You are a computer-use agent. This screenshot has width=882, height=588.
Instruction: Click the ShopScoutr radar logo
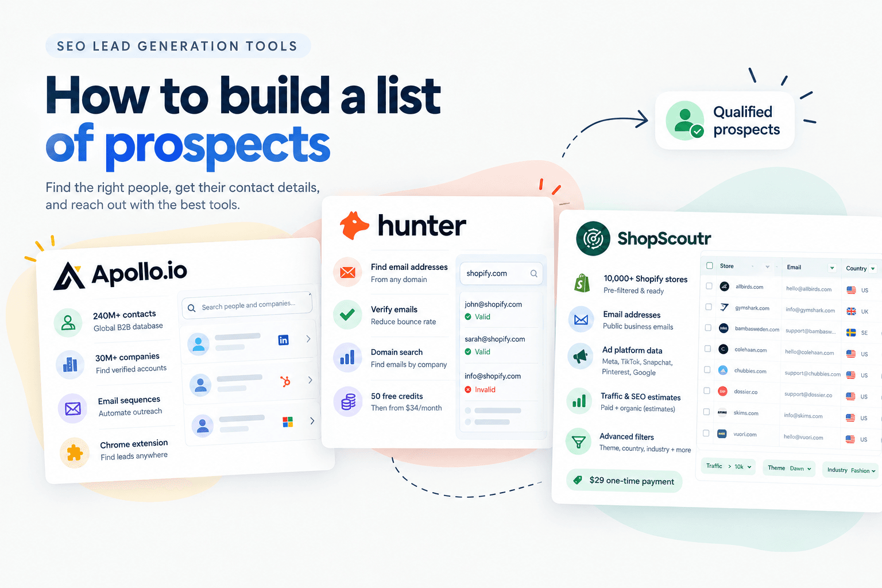coord(593,238)
